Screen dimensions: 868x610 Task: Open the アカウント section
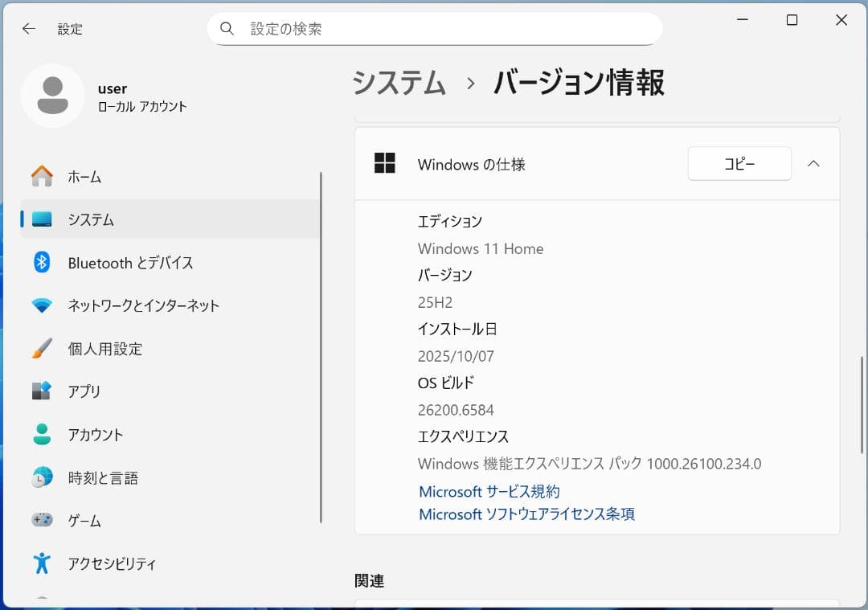tap(94, 435)
